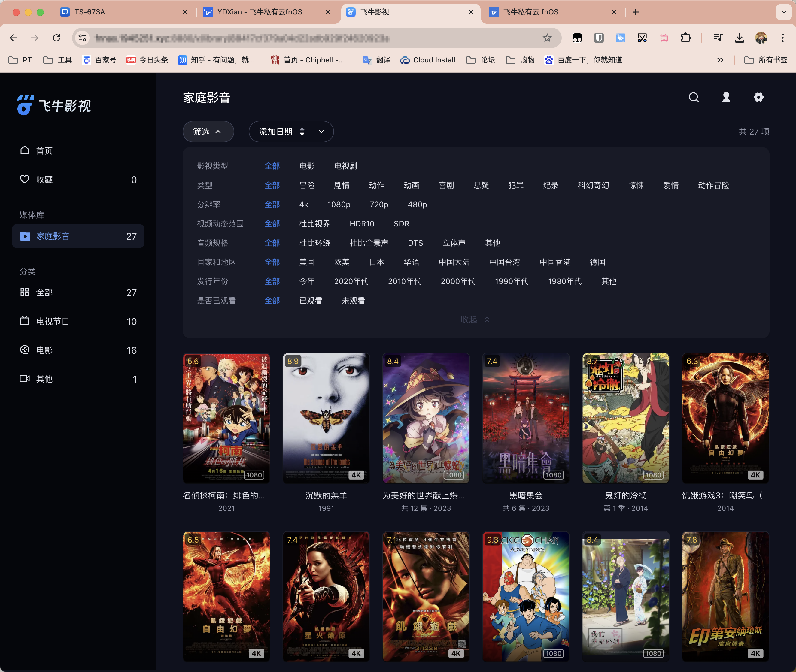The image size is (796, 672).
Task: Collapse the 筛选 filter panel
Action: (208, 132)
